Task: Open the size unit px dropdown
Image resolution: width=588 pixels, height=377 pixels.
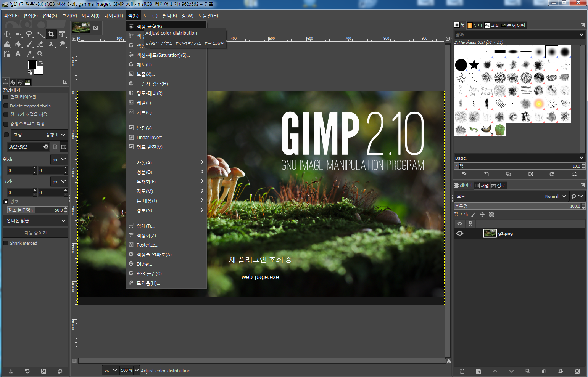Action: (59, 182)
